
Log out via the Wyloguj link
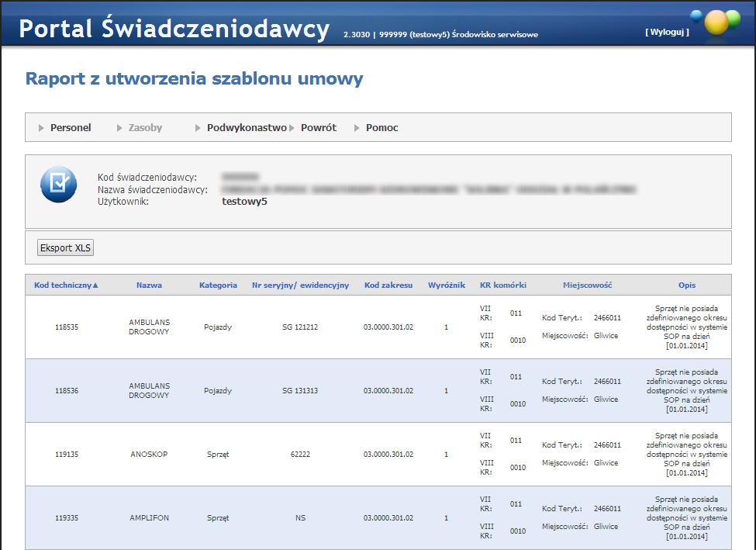coord(667,32)
